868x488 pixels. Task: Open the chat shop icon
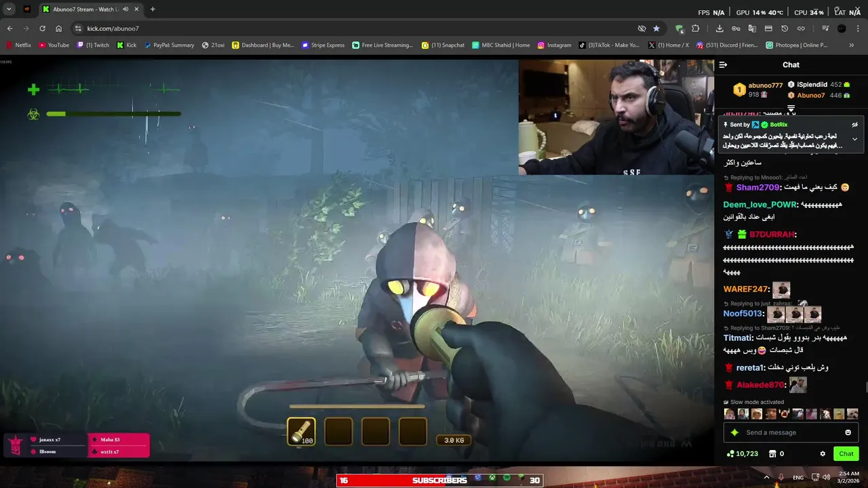[772, 454]
